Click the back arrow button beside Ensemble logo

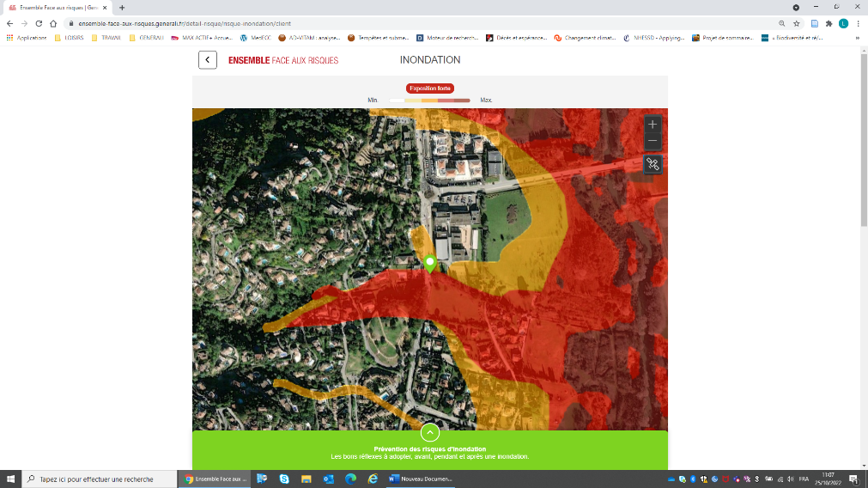[x=208, y=59]
